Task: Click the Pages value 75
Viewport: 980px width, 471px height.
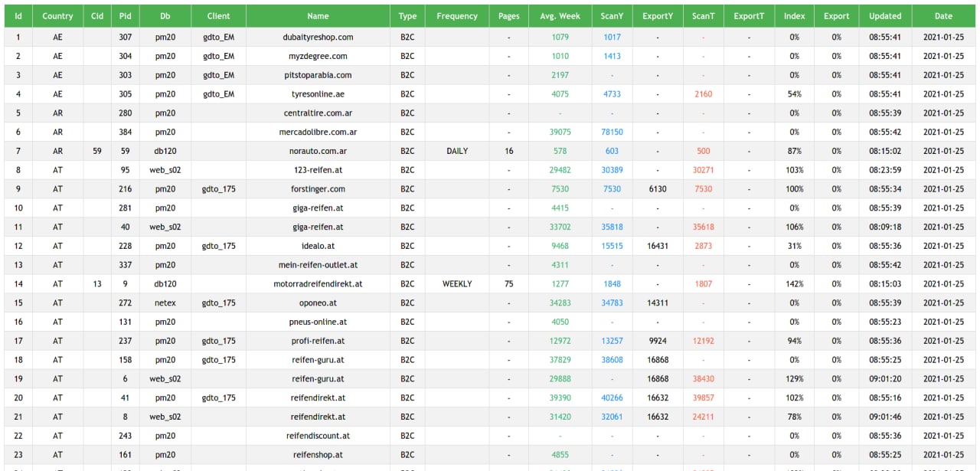Action: coord(509,284)
